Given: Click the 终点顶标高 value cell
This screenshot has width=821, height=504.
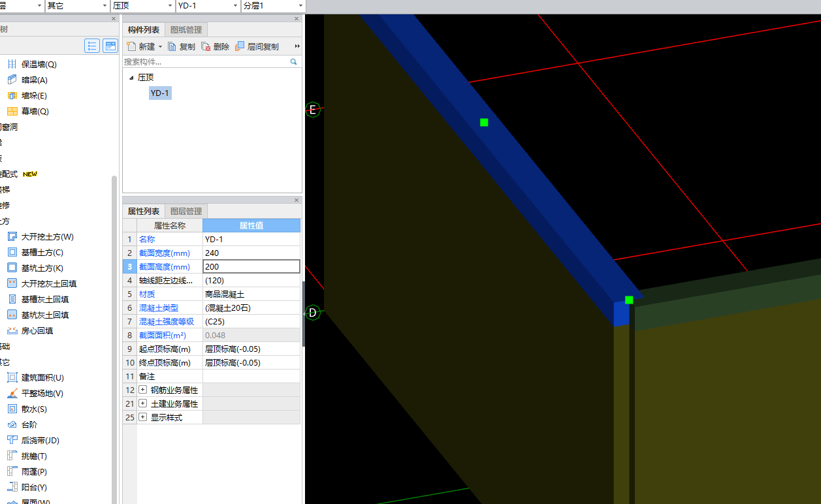Looking at the screenshot, I should (251, 362).
